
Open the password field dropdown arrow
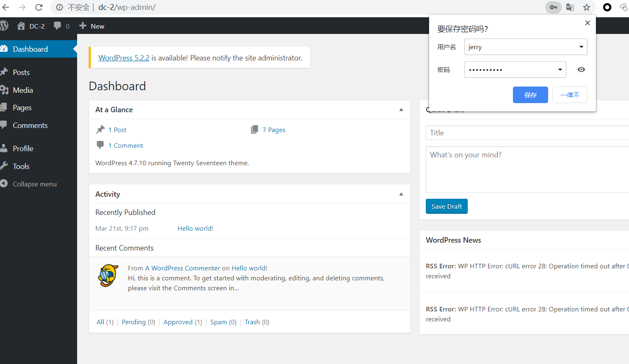[x=560, y=70]
